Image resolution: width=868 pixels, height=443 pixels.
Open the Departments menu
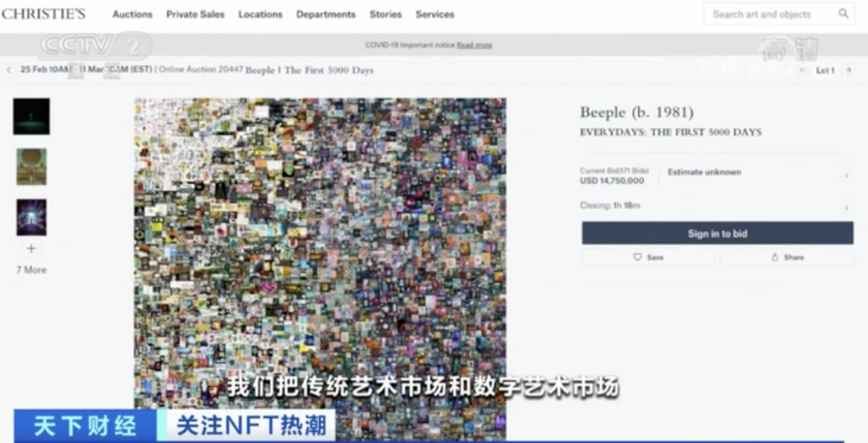(x=325, y=14)
